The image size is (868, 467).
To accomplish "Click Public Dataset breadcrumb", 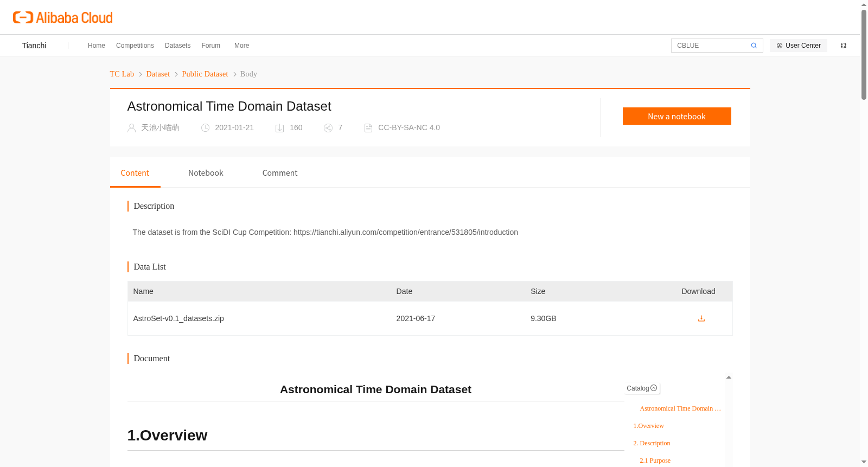I will coord(205,74).
